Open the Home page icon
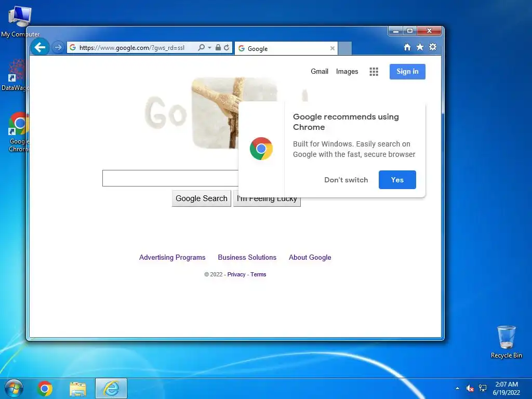Image resolution: width=532 pixels, height=399 pixels. tap(407, 47)
